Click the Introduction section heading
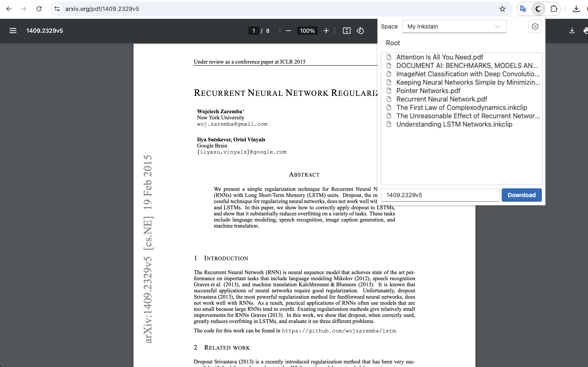The width and height of the screenshot is (588, 367). pos(226,258)
